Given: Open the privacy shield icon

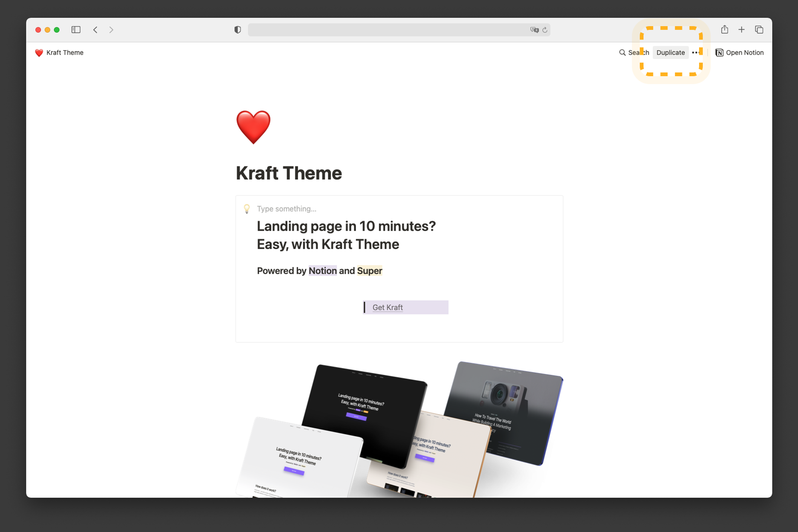Looking at the screenshot, I should click(237, 30).
